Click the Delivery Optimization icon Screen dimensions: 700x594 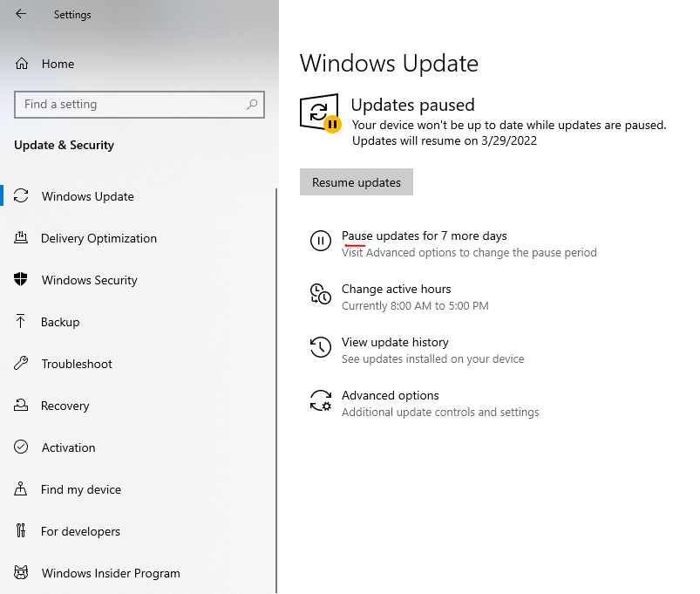click(x=21, y=237)
